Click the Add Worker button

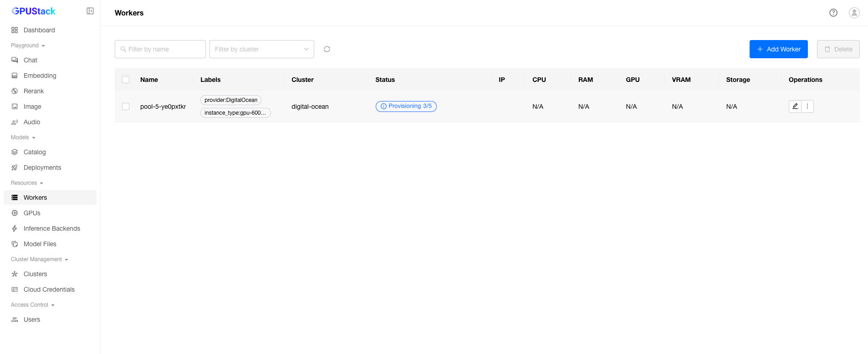(x=778, y=49)
